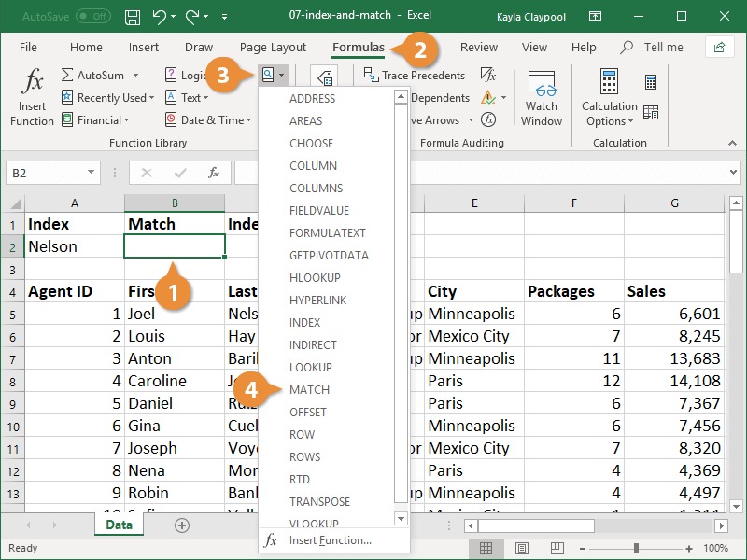Select VLOOKUP's neighbor TRANSPOSE in the list
This screenshot has height=560, width=747.
click(319, 501)
